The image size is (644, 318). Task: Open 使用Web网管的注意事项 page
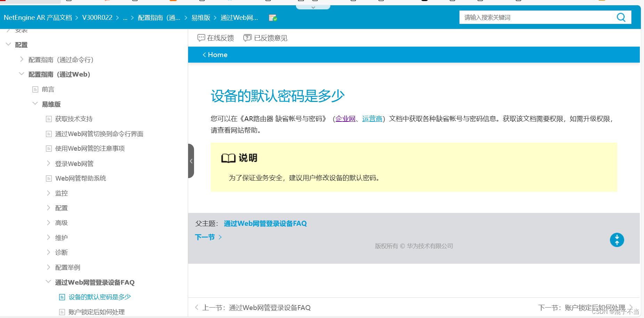(x=90, y=149)
